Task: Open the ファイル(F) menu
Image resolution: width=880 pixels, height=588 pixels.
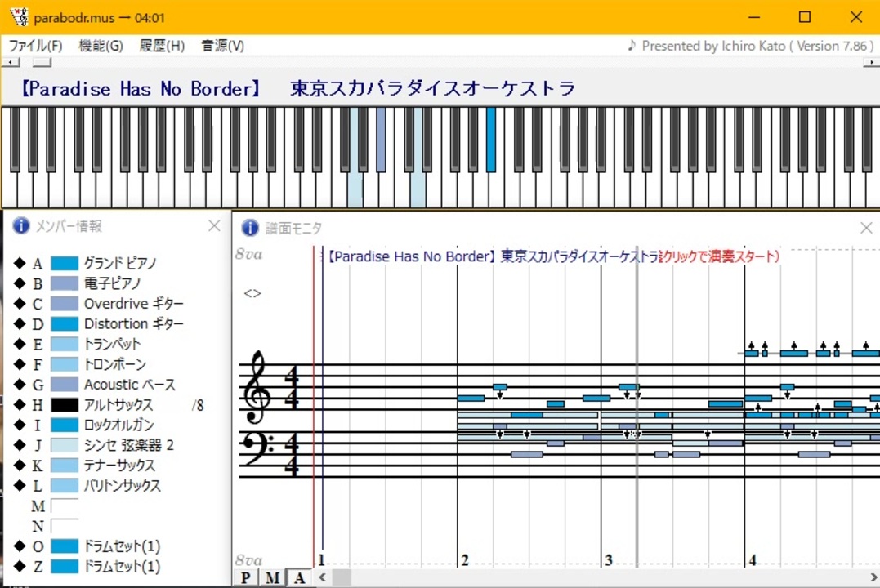Action: (x=35, y=46)
